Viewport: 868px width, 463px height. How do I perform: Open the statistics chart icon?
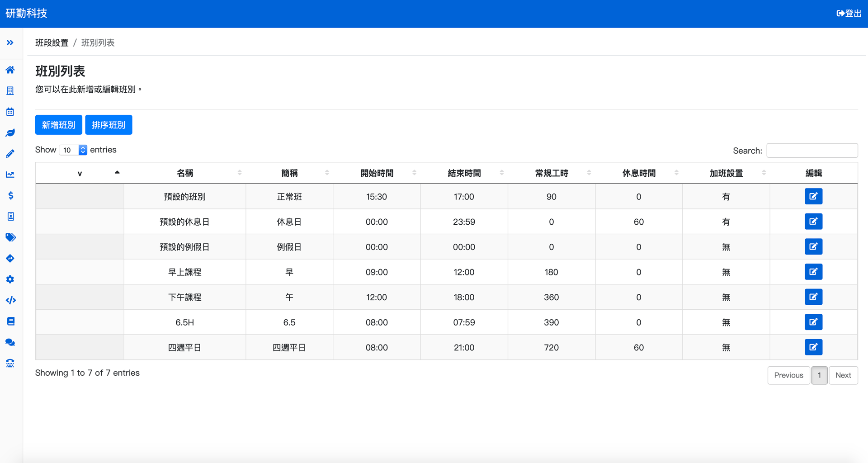pyautogui.click(x=10, y=174)
